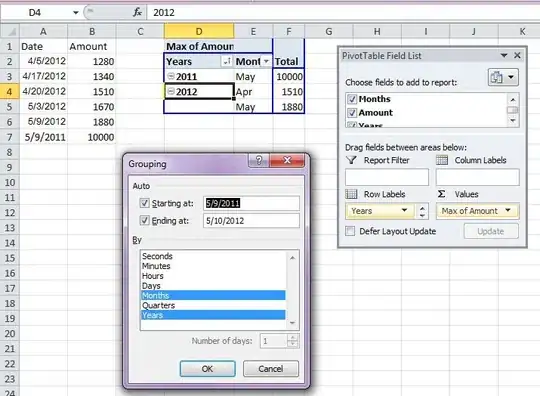Toggle the Ending at checkbox

144,220
